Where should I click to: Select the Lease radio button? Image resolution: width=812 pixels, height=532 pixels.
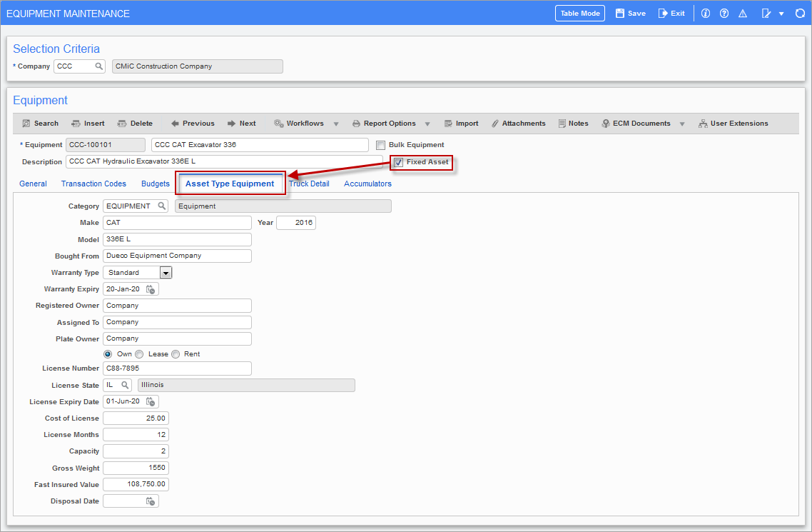pyautogui.click(x=140, y=354)
